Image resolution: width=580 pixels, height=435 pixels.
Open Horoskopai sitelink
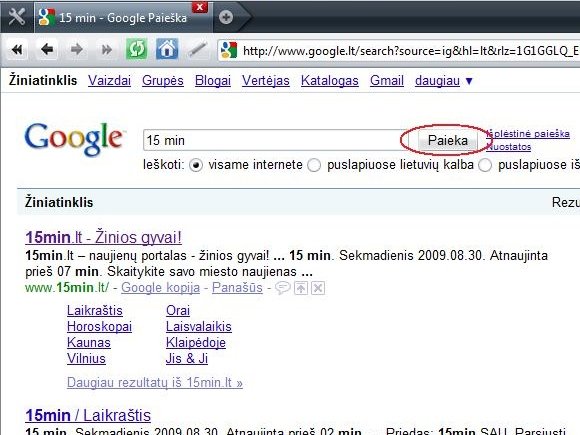[x=100, y=327]
